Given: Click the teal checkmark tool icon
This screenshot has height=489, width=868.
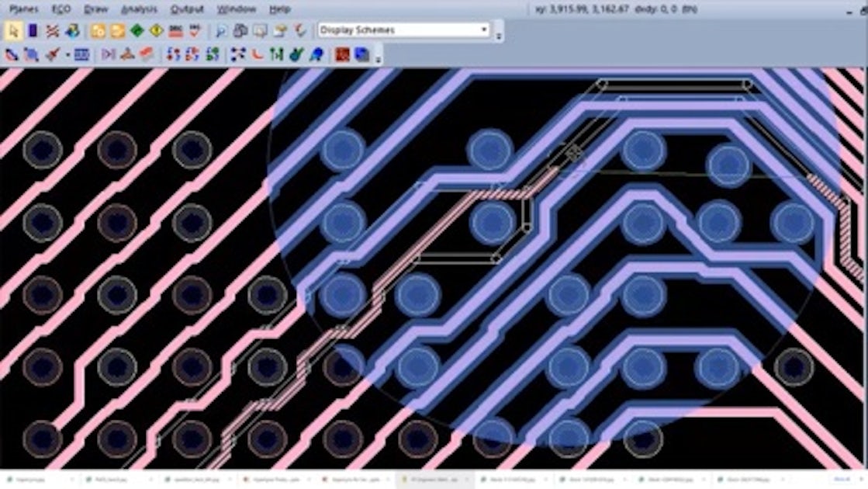Looking at the screenshot, I should coord(296,54).
